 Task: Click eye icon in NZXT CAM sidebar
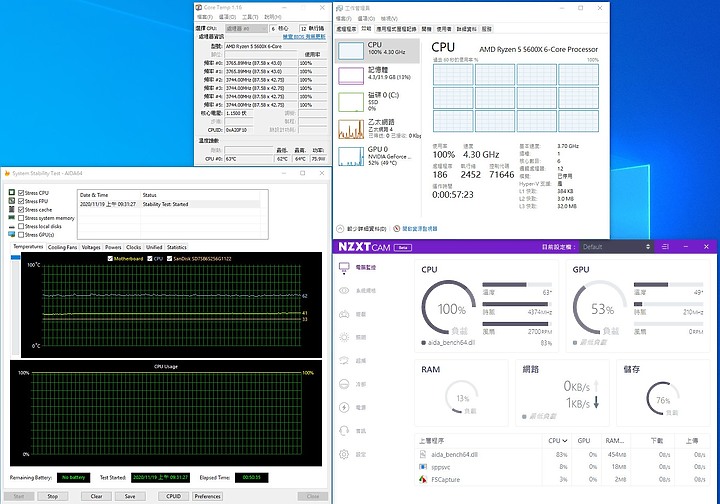[x=344, y=290]
